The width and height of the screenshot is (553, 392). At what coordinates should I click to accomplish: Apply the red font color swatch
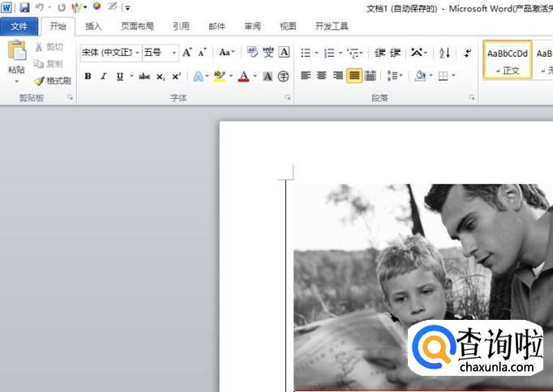243,77
